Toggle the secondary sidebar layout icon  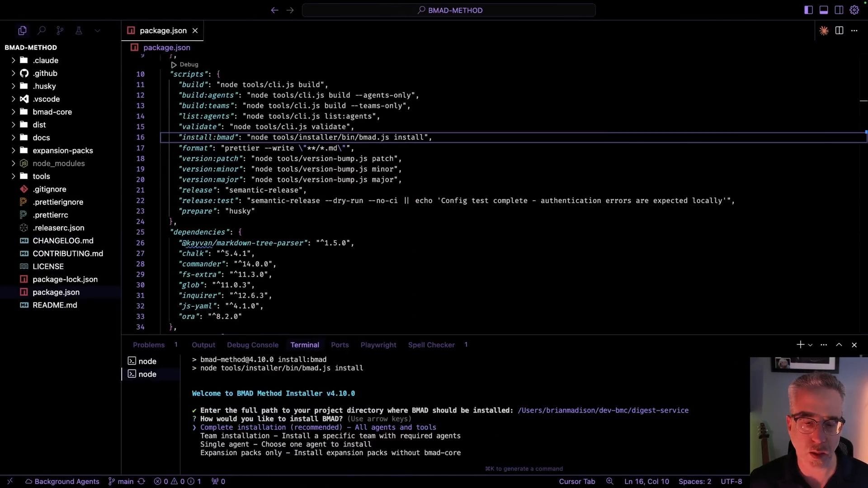coord(839,10)
